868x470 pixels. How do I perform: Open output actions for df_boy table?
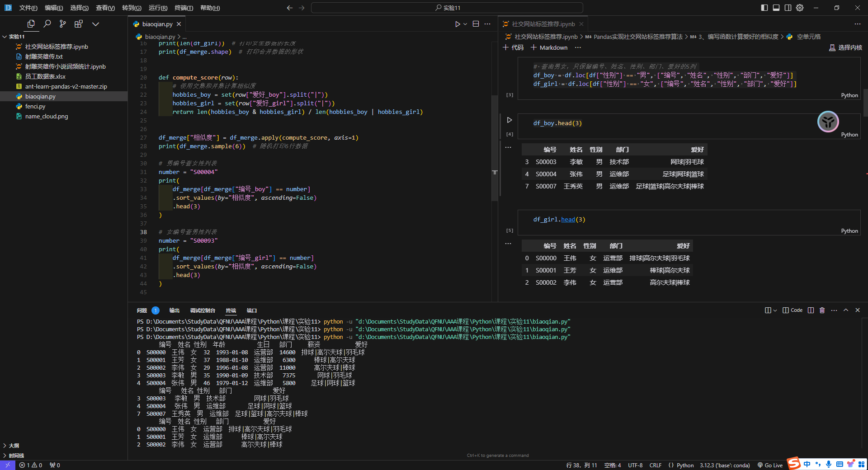(x=508, y=147)
